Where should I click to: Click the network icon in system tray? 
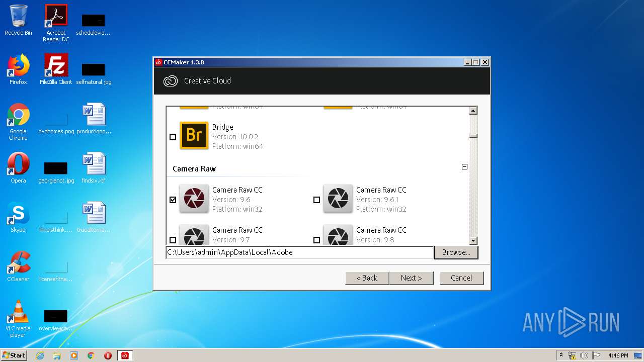click(x=572, y=355)
